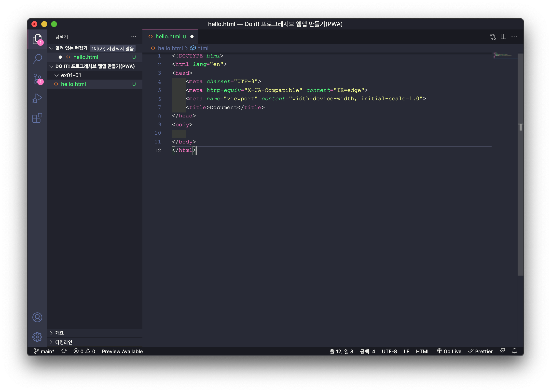Toggle Go Live server
The height and width of the screenshot is (392, 551).
449,351
